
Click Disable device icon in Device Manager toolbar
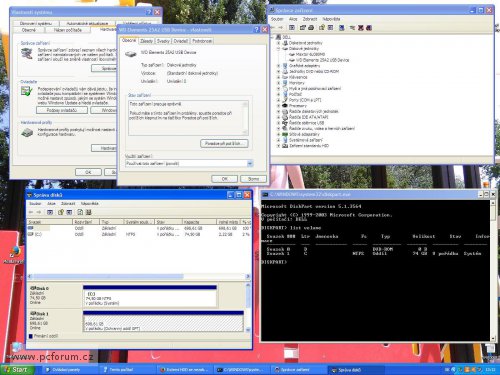[x=369, y=28]
